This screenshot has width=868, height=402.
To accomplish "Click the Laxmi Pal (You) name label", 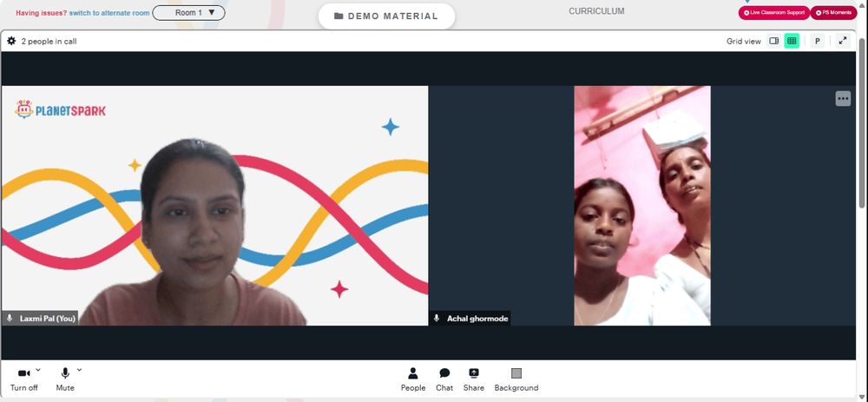I will point(48,319).
